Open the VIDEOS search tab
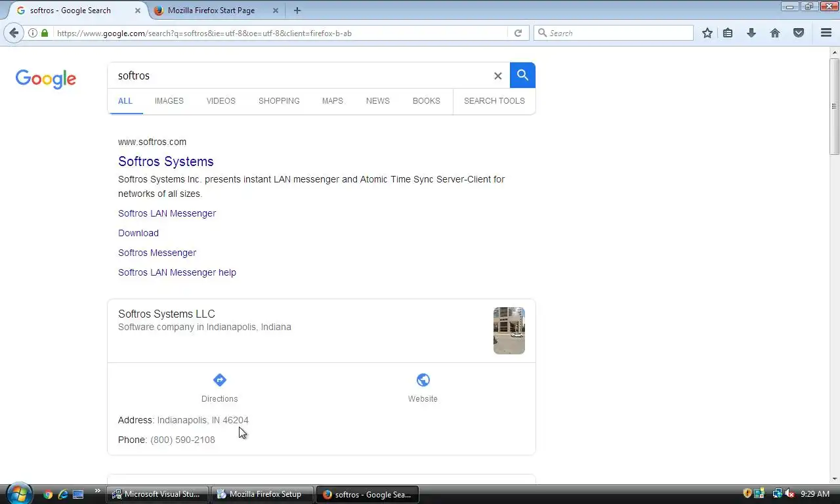840x504 pixels. tap(221, 101)
